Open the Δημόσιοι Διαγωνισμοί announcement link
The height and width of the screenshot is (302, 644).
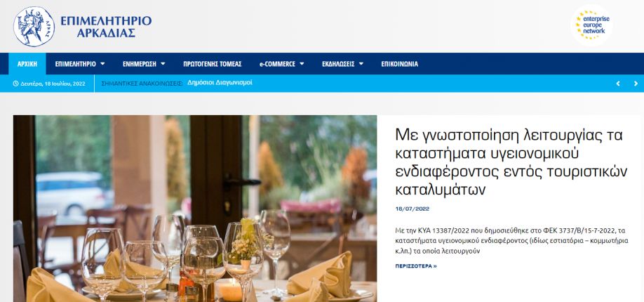click(x=220, y=83)
